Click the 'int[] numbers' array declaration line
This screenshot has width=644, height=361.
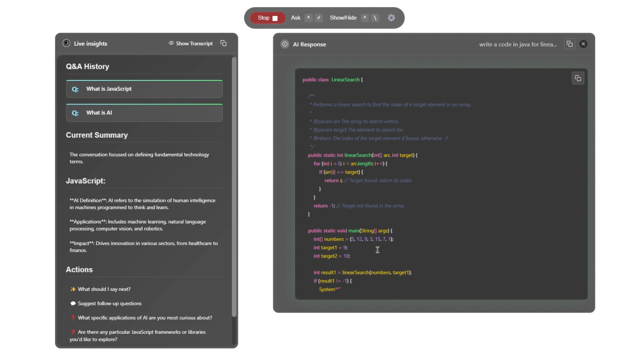(x=353, y=239)
